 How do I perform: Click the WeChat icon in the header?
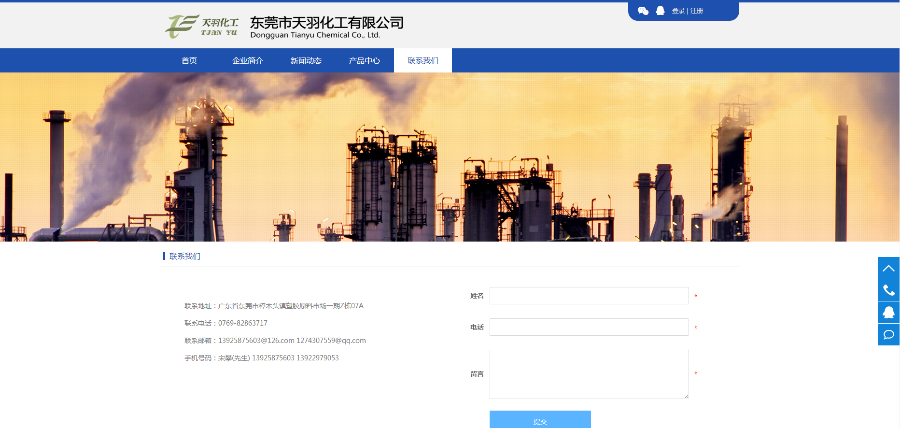(643, 11)
